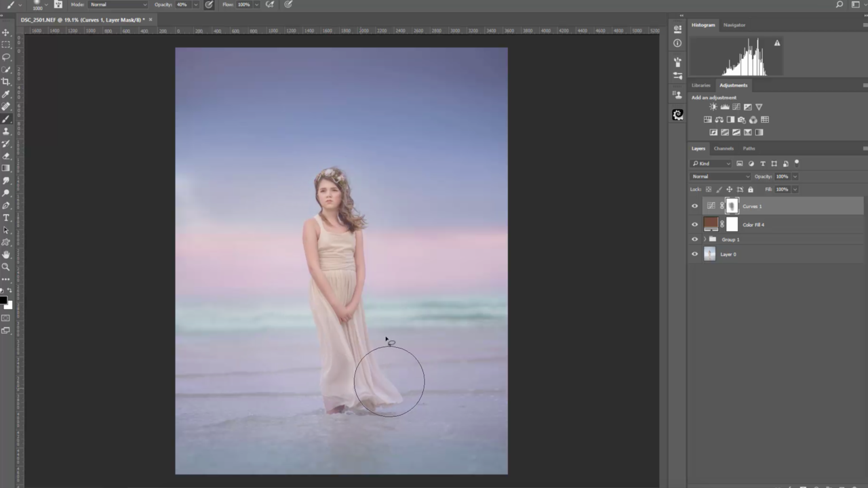The width and height of the screenshot is (868, 488).
Task: Click the foreground color swatch
Action: point(3,300)
